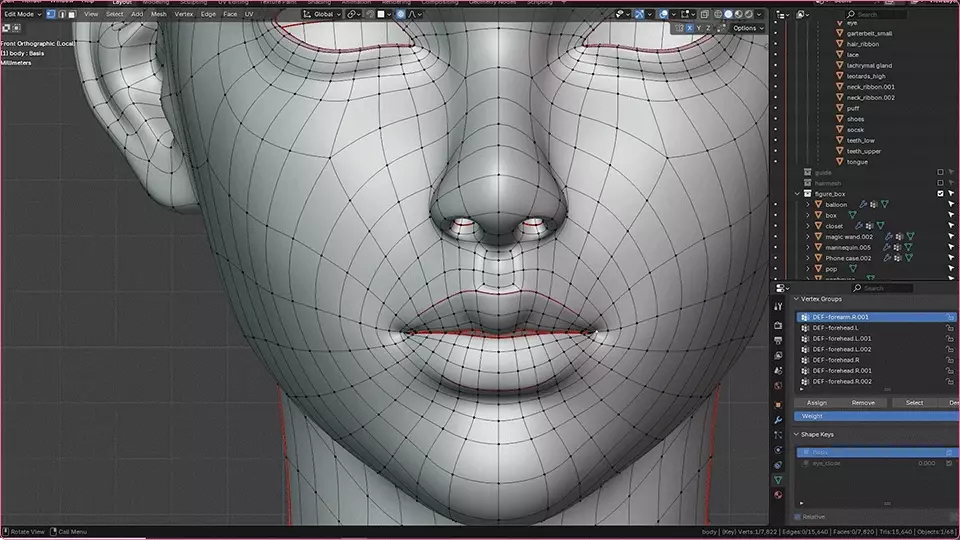Open Render properties tab icon
The image size is (960, 540).
coord(778,326)
